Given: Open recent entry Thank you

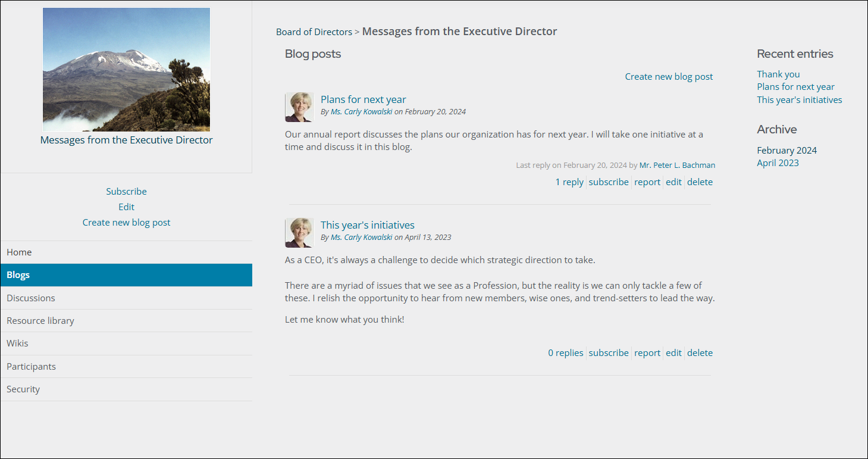Looking at the screenshot, I should (x=778, y=74).
